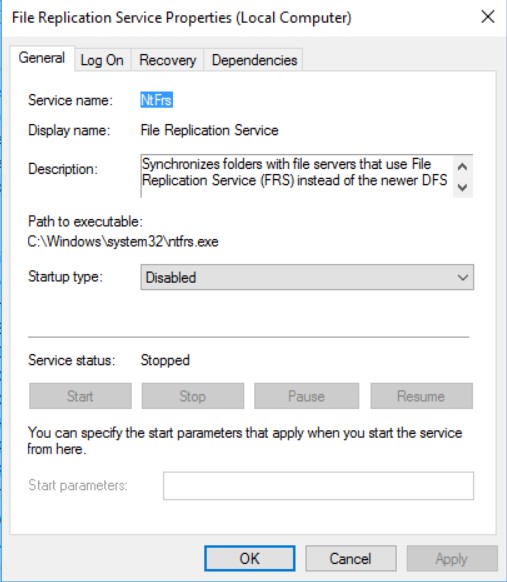507x582 pixels.
Task: Click inside the Description text box
Action: 296,176
